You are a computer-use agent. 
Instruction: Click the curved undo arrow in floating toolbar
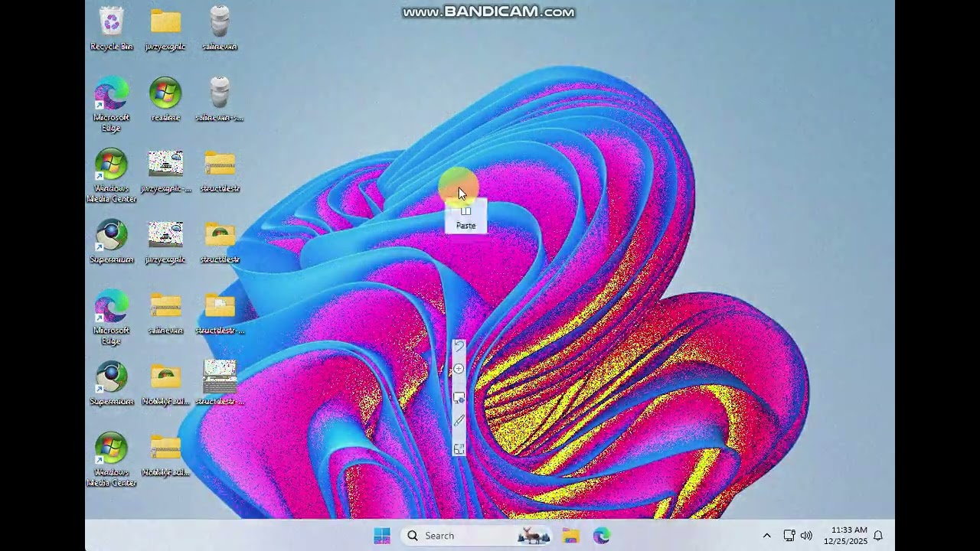(459, 347)
